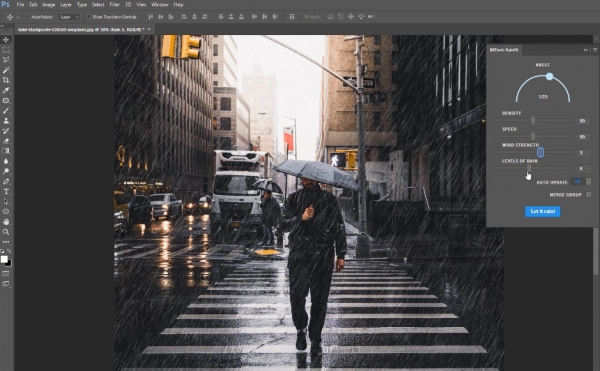Toggle the Auto Update switch

[x=580, y=182]
